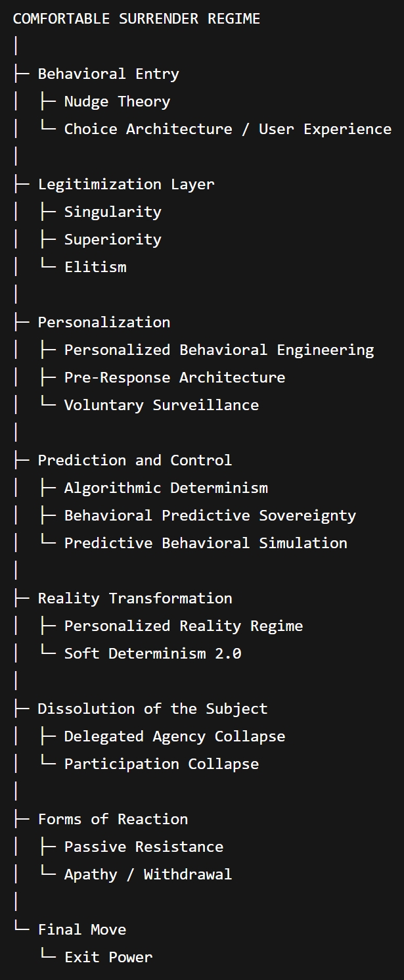Select the Reality Transformation heading
The width and height of the screenshot is (404, 980).
pos(135,598)
